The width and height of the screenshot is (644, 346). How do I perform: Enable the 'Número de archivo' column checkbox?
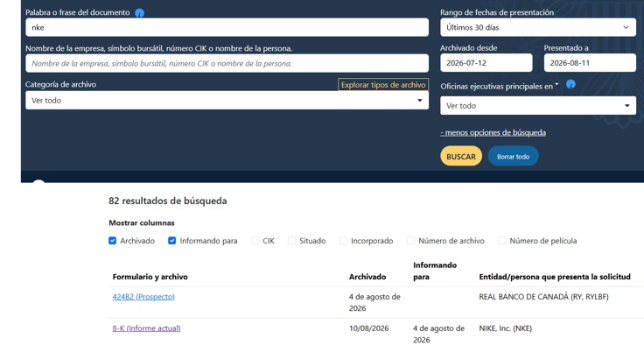[x=410, y=241]
